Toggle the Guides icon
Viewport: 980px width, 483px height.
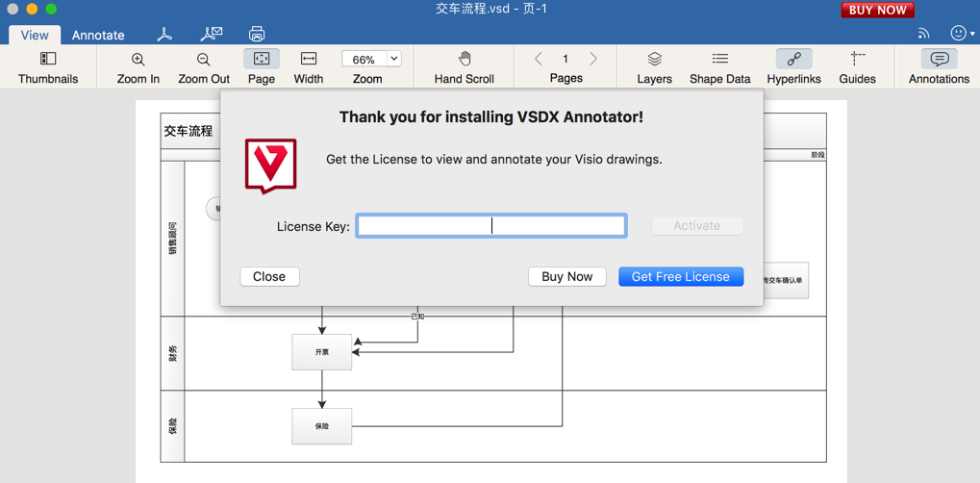coord(858,59)
